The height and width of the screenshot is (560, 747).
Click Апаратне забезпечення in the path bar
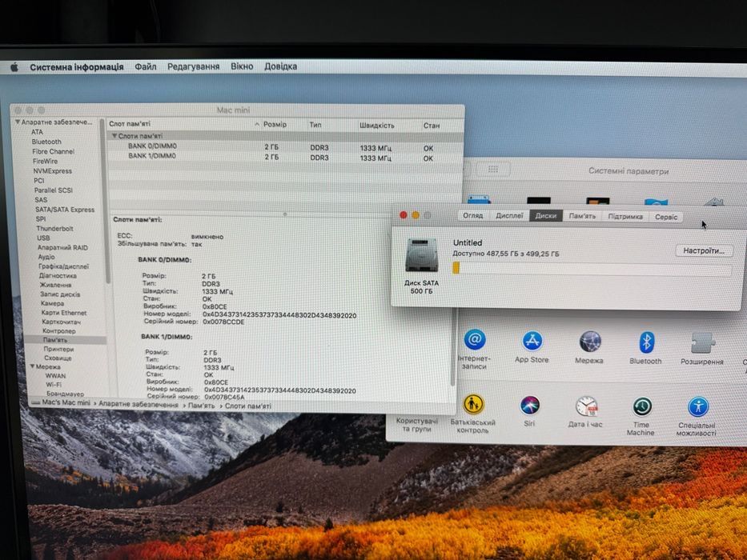click(139, 404)
